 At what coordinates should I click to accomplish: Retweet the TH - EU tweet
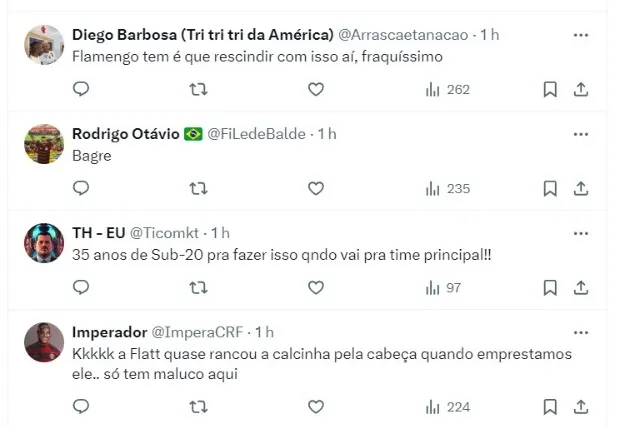198,287
